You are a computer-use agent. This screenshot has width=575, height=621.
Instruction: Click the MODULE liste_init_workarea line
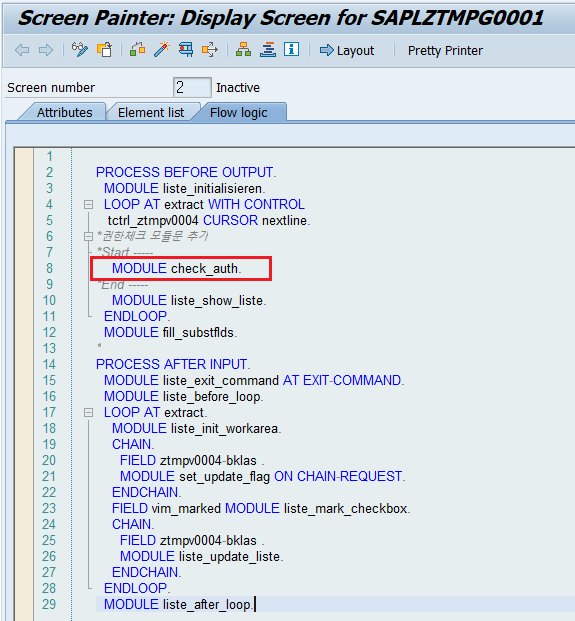(x=196, y=429)
